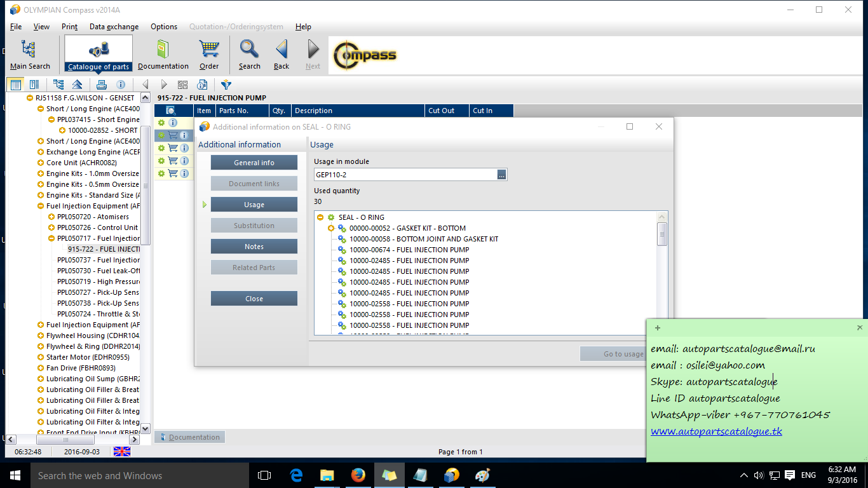This screenshot has width=868, height=488.
Task: Switch to the two-column detail view icon
Action: click(34, 85)
